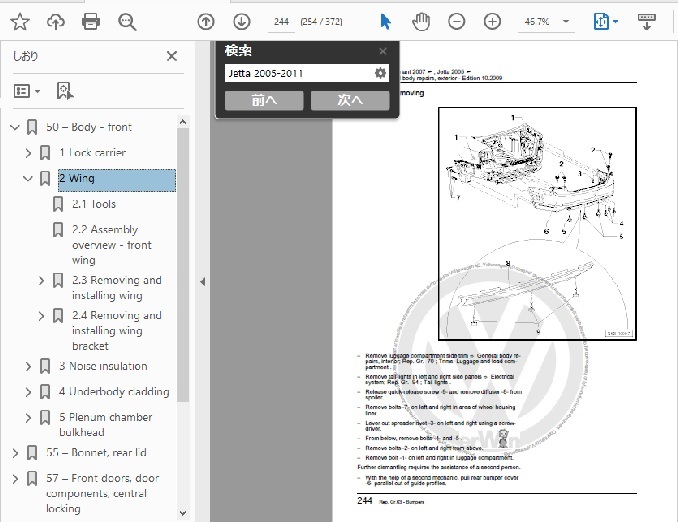Viewport: 678px width, 522px height.
Task: Click bookmark icon beside 2.1 Tools
Action: (x=58, y=204)
